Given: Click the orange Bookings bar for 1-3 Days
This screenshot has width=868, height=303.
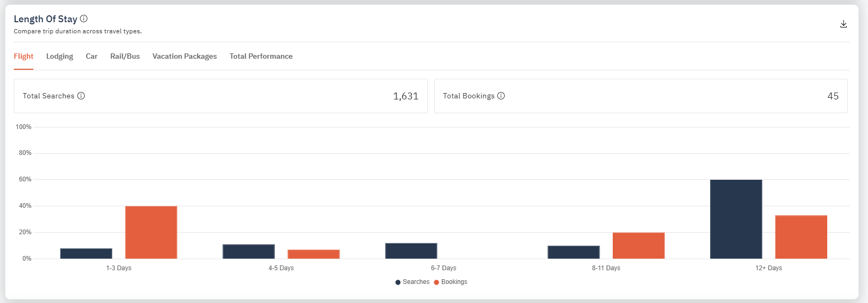Looking at the screenshot, I should click(151, 232).
